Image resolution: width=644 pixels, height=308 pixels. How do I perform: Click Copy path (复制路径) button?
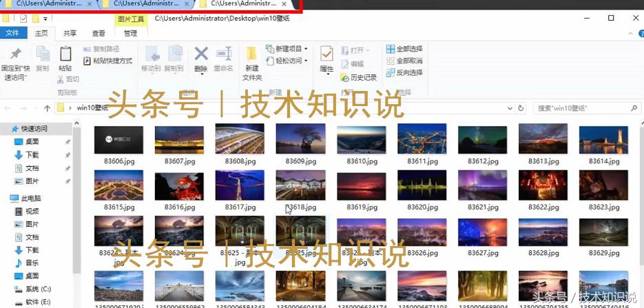(x=101, y=49)
